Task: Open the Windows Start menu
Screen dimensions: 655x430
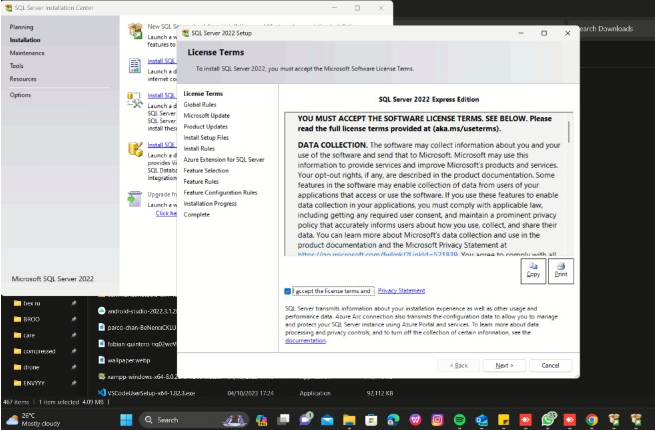Action: pos(126,420)
